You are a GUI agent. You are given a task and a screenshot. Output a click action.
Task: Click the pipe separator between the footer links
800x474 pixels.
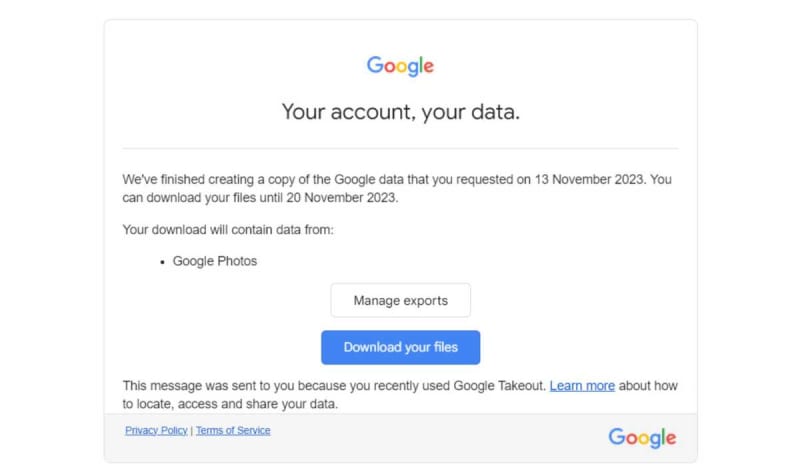pyautogui.click(x=192, y=431)
